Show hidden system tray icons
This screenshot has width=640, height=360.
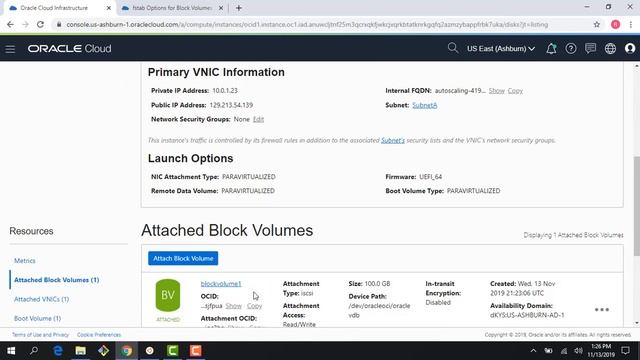(533, 351)
